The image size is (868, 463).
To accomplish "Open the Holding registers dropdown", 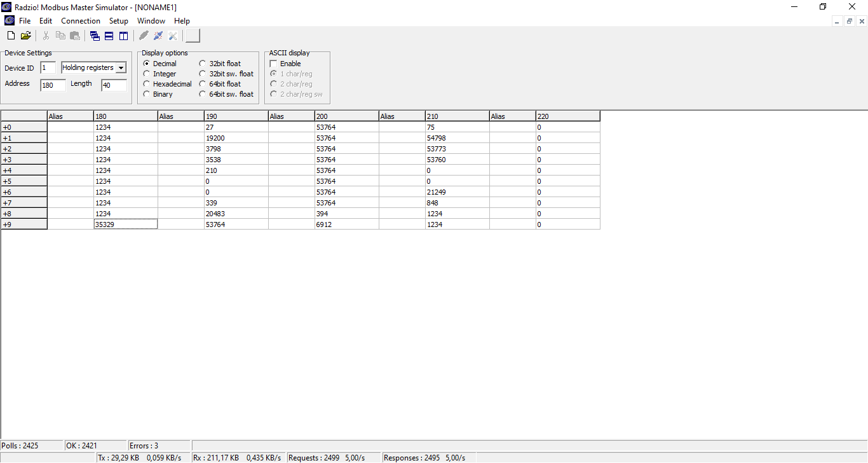I will point(121,67).
